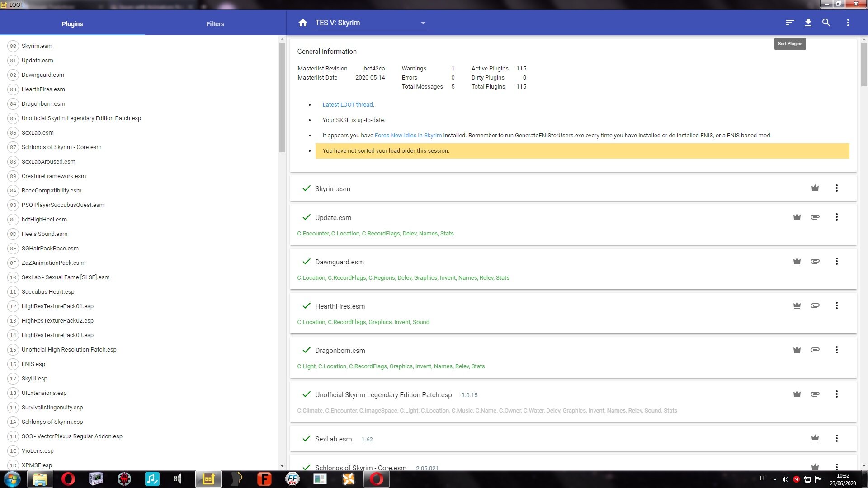Select Dawnguard.esm in the plugin sidebar
The width and height of the screenshot is (868, 488).
point(43,75)
